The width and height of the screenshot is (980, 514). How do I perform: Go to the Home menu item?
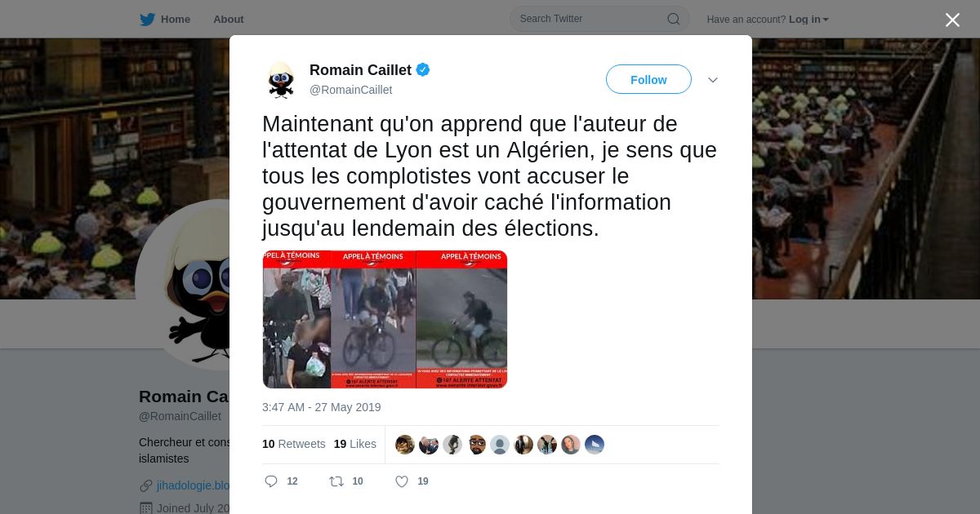[176, 20]
